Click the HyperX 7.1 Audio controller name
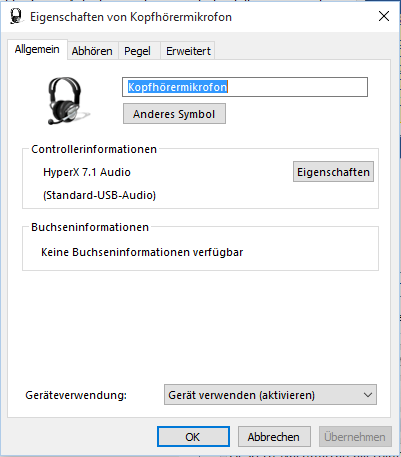Image resolution: width=401 pixels, height=457 pixels. [x=87, y=172]
